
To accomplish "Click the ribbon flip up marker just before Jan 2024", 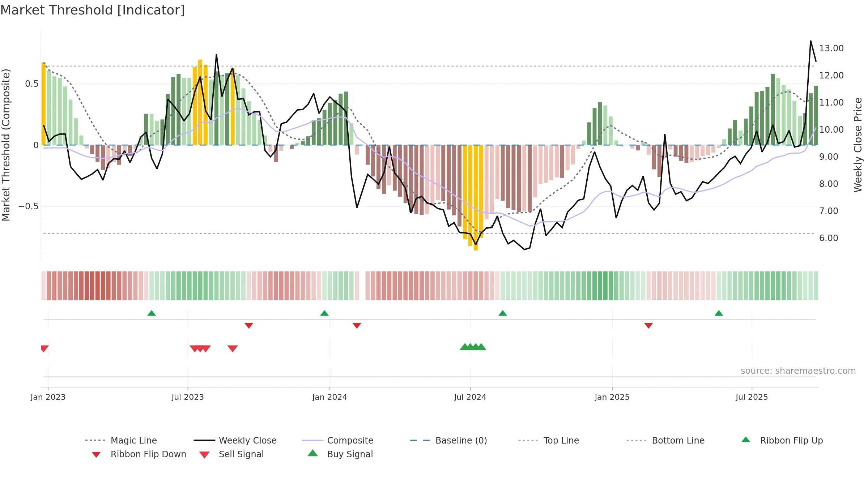I will [x=324, y=313].
